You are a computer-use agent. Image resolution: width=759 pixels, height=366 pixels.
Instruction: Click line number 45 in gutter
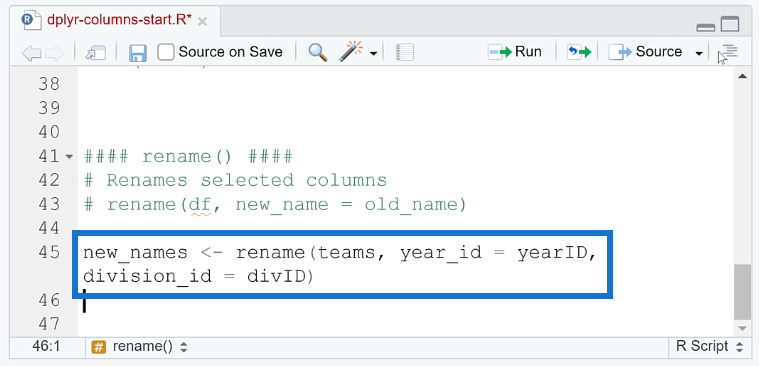click(48, 252)
